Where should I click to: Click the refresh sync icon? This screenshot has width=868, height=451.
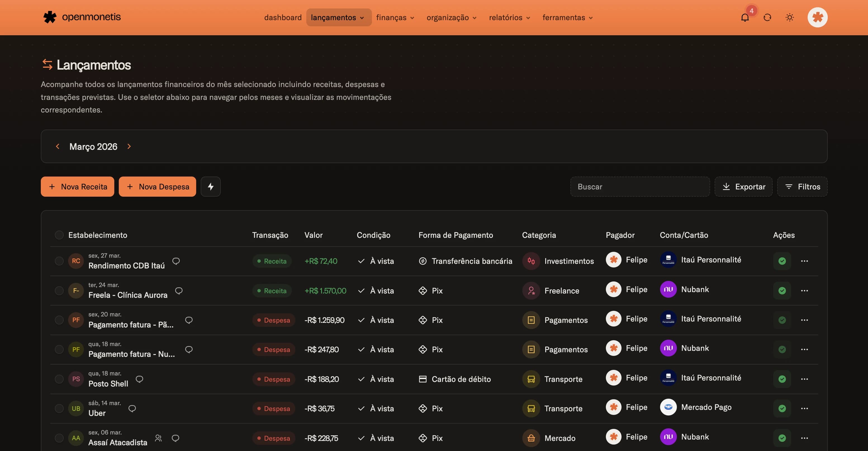point(767,18)
